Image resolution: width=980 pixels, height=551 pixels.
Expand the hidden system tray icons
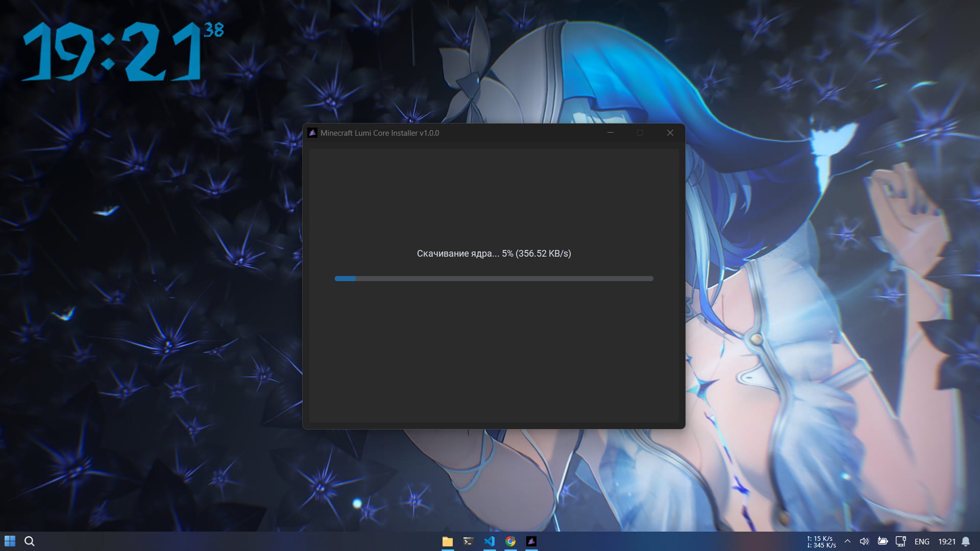(847, 541)
